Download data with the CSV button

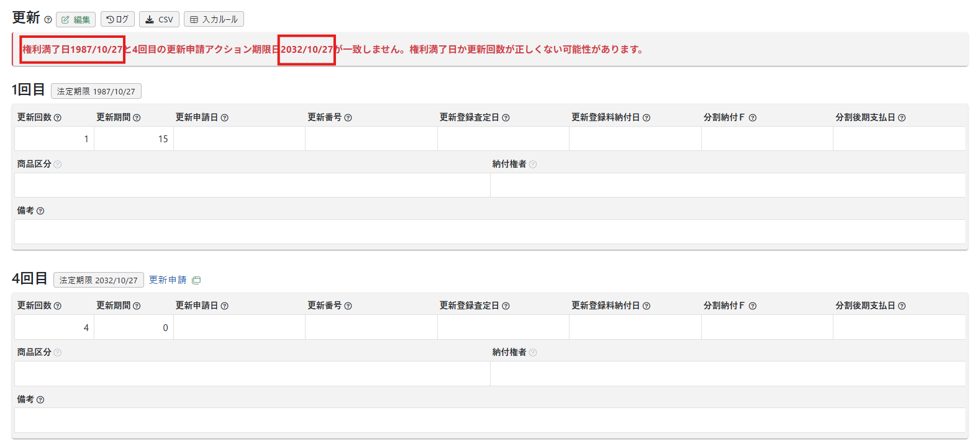(x=159, y=20)
